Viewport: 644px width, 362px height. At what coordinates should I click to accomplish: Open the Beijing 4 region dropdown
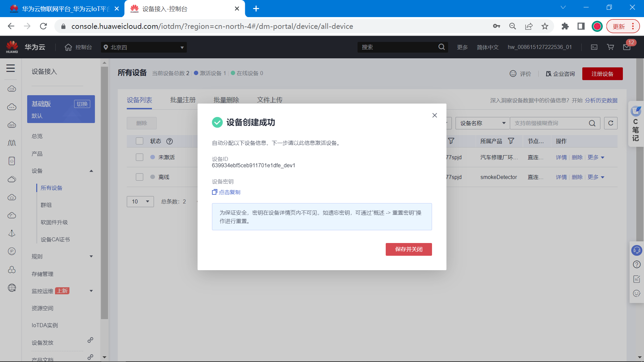[144, 47]
